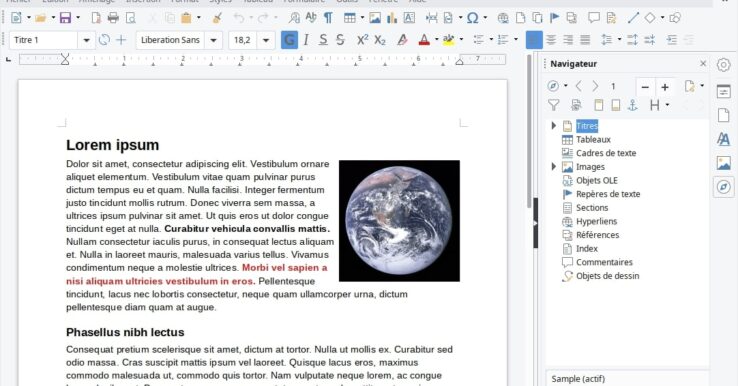Click the Navigator previous-element arrow
Viewport: 738px width, 386px height.
coord(579,86)
